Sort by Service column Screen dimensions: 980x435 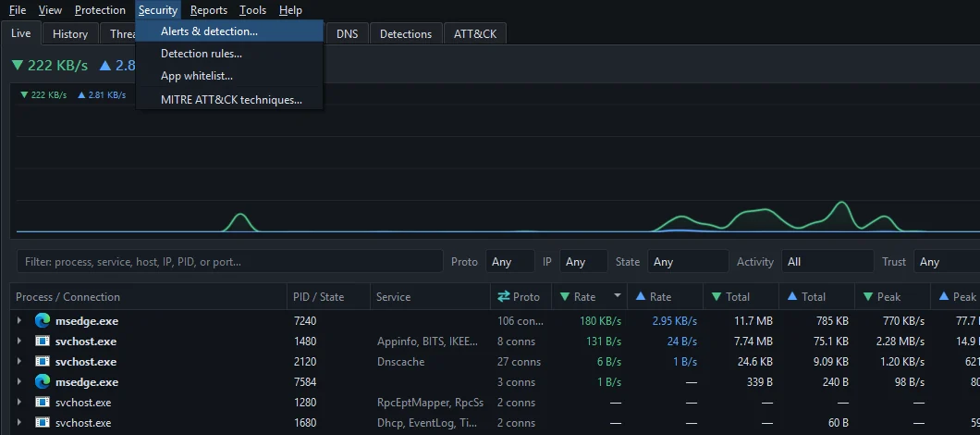431,297
